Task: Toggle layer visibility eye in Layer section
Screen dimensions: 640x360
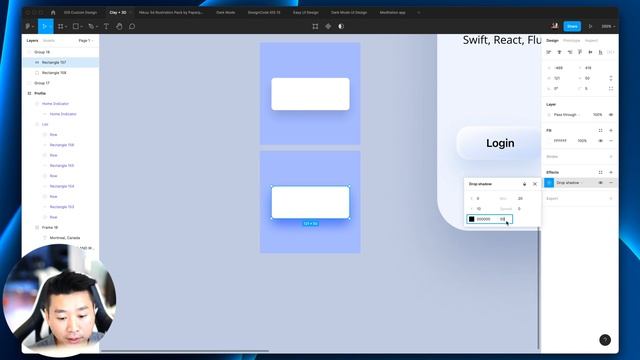Action: (x=611, y=115)
